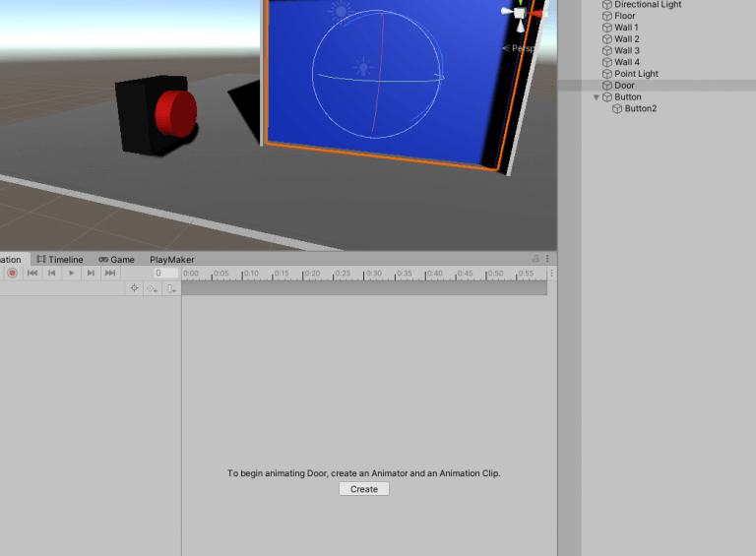Step to previous keyframe
The image size is (756, 556).
[x=51, y=274]
